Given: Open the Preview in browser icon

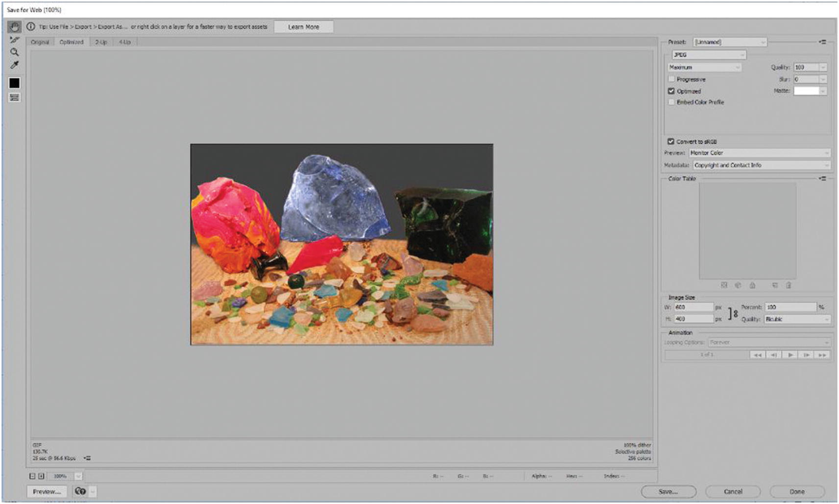Looking at the screenshot, I should click(81, 491).
